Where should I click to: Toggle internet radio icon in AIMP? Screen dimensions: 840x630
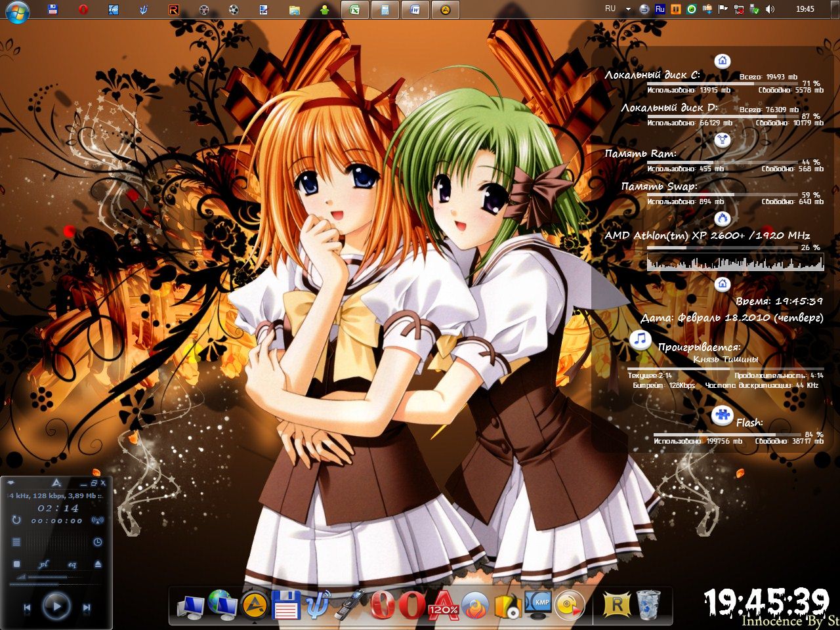point(97,520)
